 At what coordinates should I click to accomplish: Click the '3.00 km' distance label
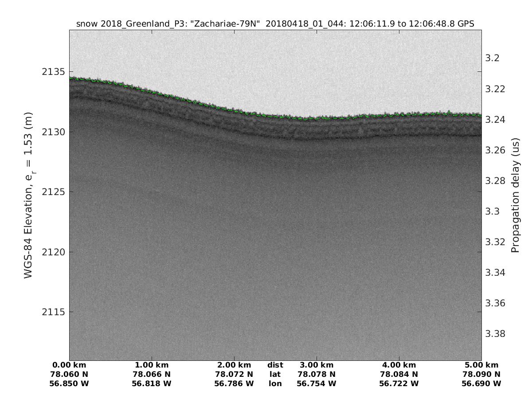[317, 365]
